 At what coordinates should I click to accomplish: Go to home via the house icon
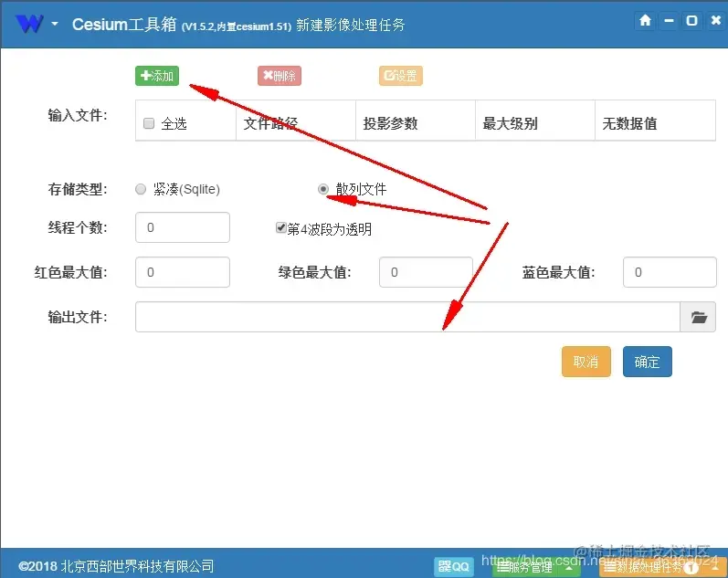[645, 20]
